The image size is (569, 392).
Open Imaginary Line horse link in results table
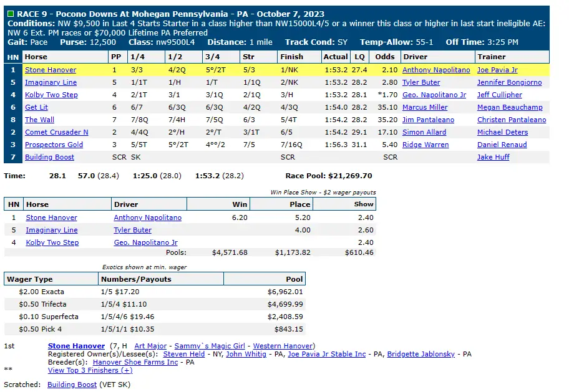click(51, 82)
